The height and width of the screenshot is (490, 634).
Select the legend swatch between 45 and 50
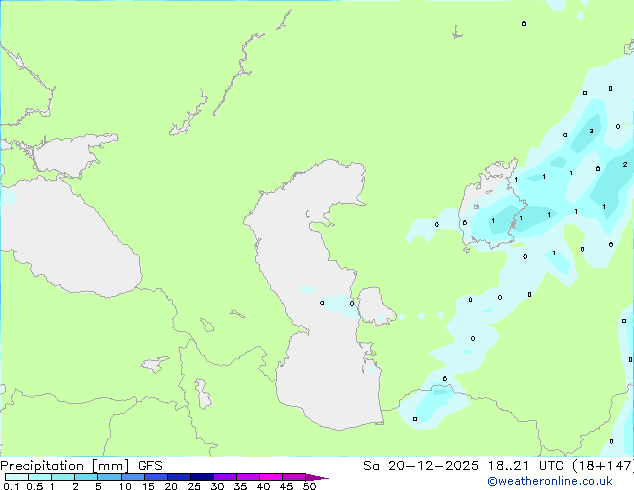[x=294, y=477]
